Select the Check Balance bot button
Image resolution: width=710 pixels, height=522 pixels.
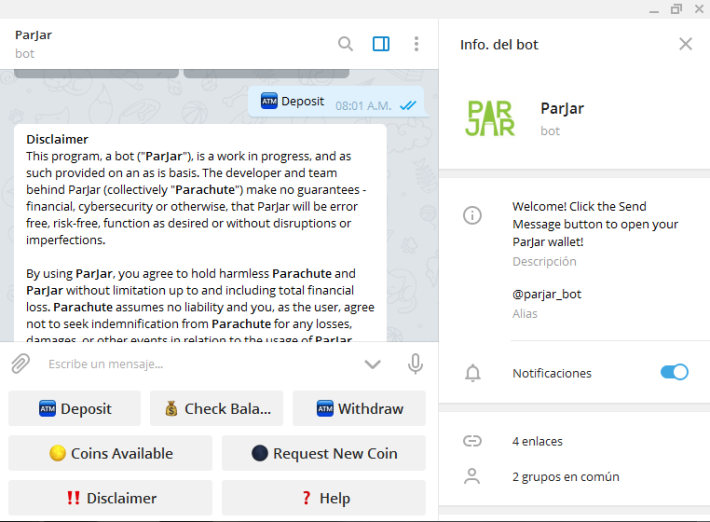click(216, 408)
